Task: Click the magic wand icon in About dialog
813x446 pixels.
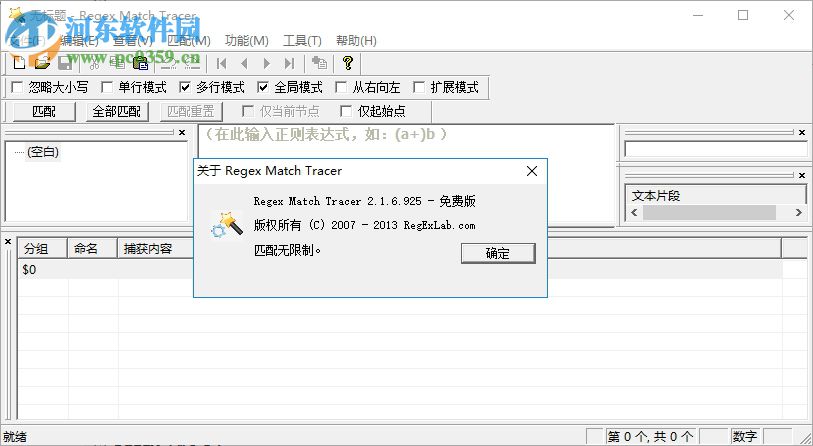Action: pos(227,225)
